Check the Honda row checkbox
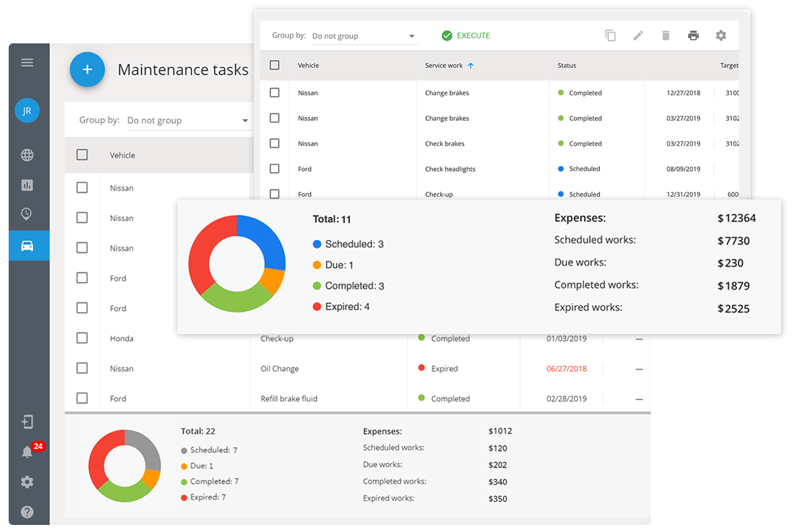Screen dimensions: 792x532 (x=82, y=338)
